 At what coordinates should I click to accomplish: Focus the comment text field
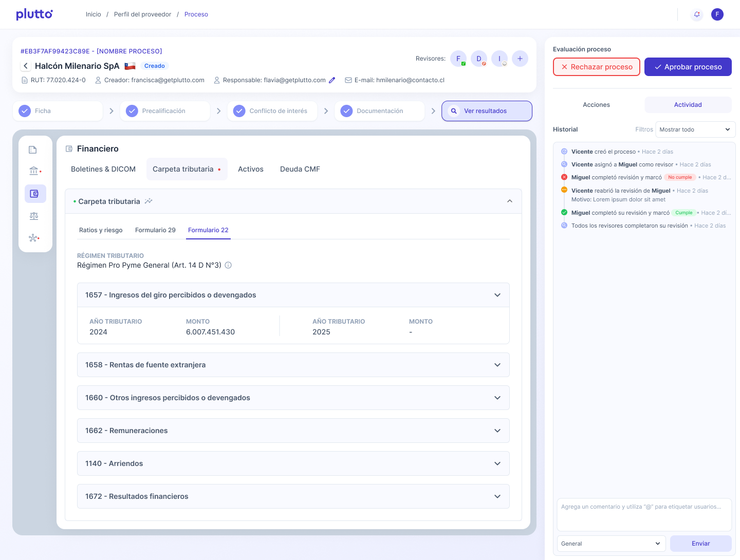pos(644,515)
